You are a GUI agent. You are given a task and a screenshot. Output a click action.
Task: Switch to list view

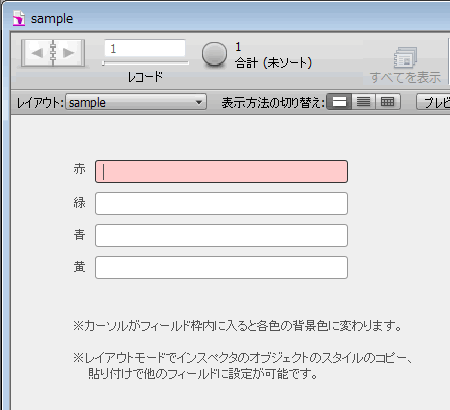363,102
